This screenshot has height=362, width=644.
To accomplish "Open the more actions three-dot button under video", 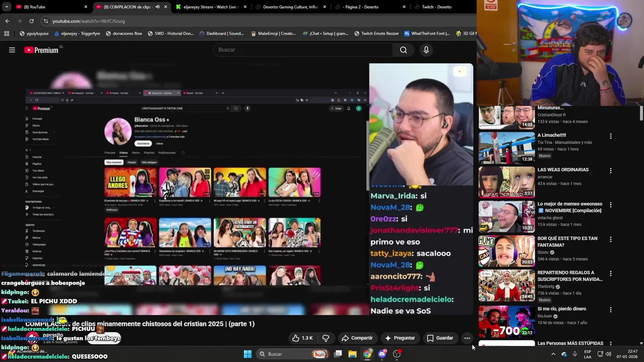I will [467, 338].
